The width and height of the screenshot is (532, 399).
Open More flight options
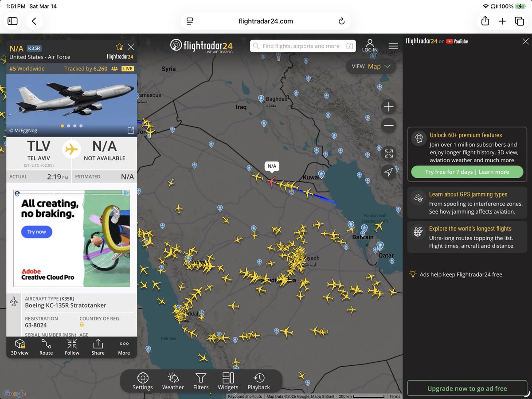[124, 347]
